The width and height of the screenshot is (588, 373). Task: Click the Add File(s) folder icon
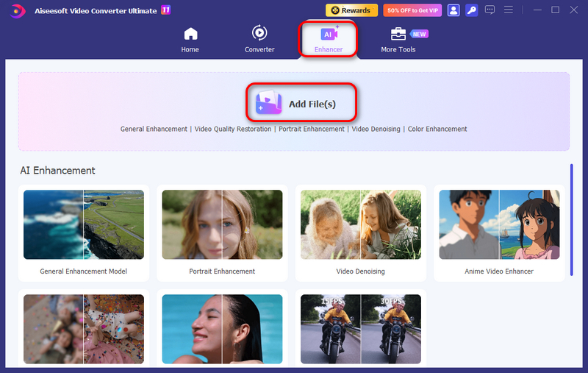[x=268, y=102]
